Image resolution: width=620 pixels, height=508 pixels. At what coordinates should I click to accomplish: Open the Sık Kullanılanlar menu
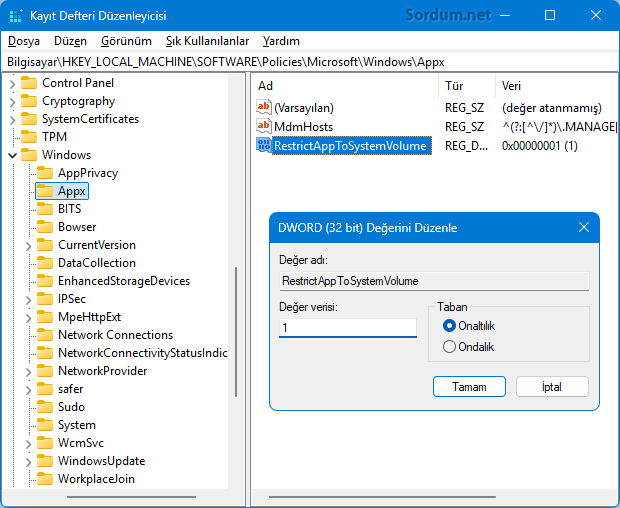click(x=206, y=41)
